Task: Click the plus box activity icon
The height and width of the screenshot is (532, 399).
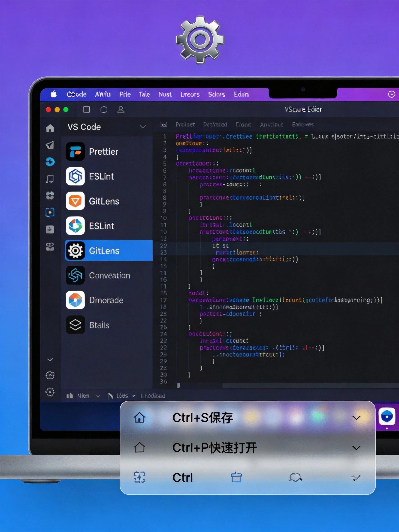Action: 50,230
